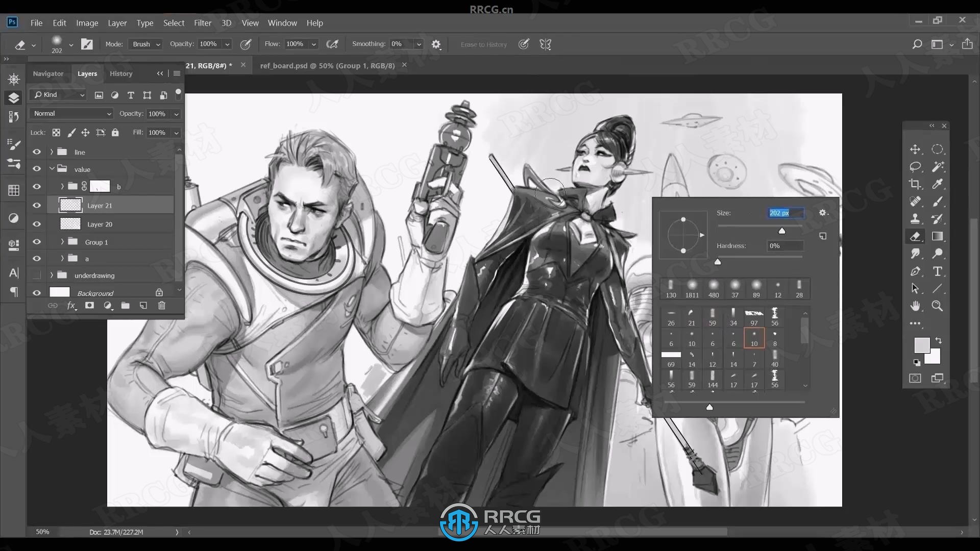The width and height of the screenshot is (980, 551).
Task: Toggle symmetry paint butterfly icon
Action: coord(545,44)
